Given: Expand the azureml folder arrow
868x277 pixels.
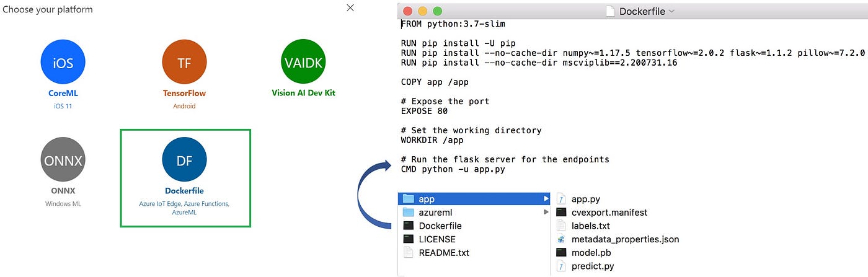Looking at the screenshot, I should (546, 212).
